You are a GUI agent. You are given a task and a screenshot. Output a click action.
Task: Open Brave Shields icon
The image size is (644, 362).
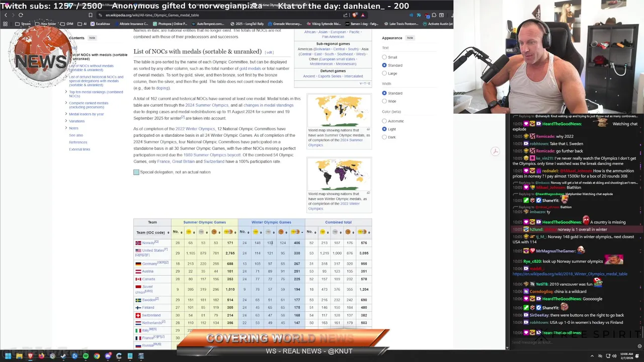[355, 15]
